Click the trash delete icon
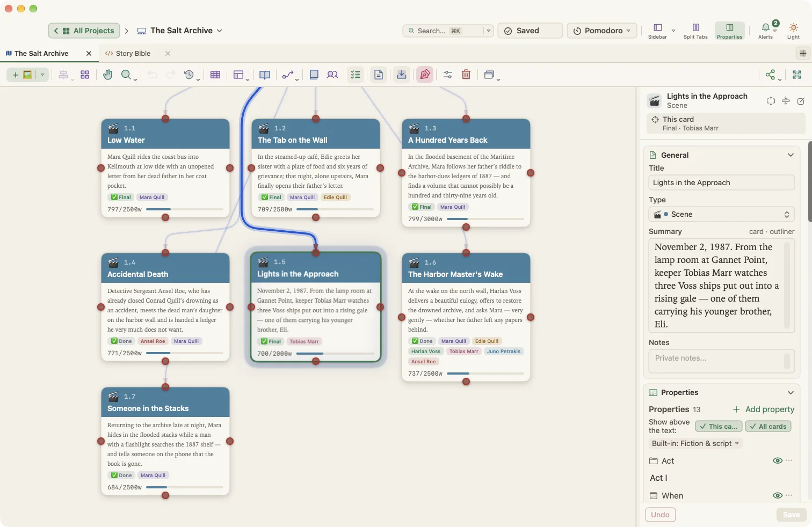 [466, 75]
